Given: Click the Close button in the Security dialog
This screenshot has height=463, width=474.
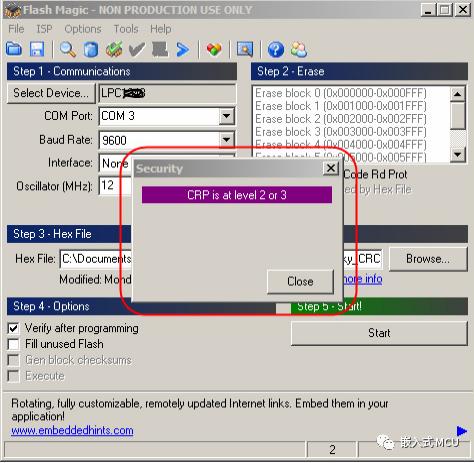Looking at the screenshot, I should point(300,282).
